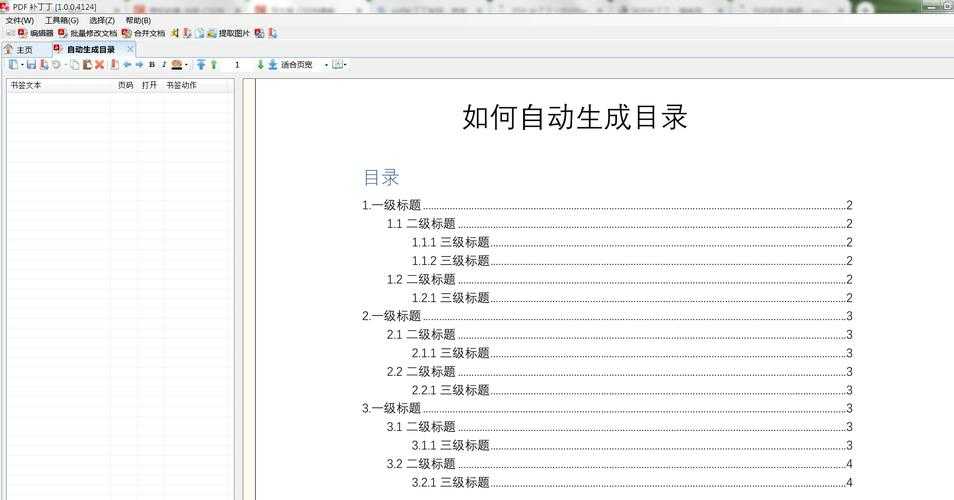
Task: Click the last icon in the top toolbar
Action: (x=273, y=33)
